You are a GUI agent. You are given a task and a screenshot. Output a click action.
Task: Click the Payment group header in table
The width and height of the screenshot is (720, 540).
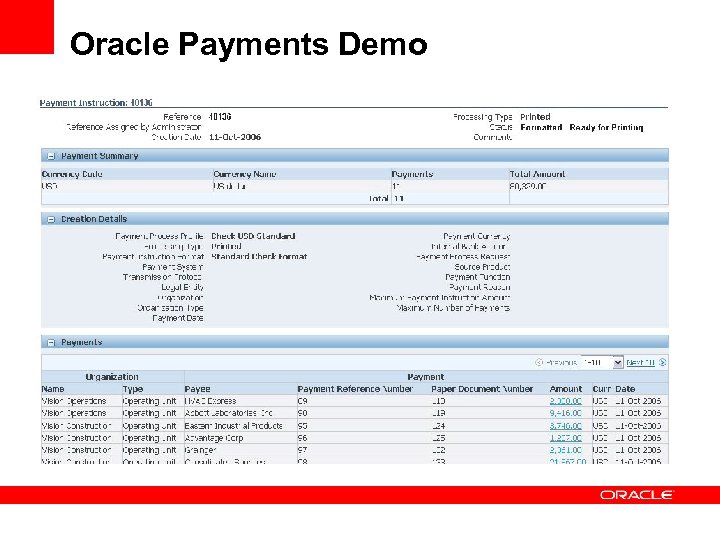426,377
